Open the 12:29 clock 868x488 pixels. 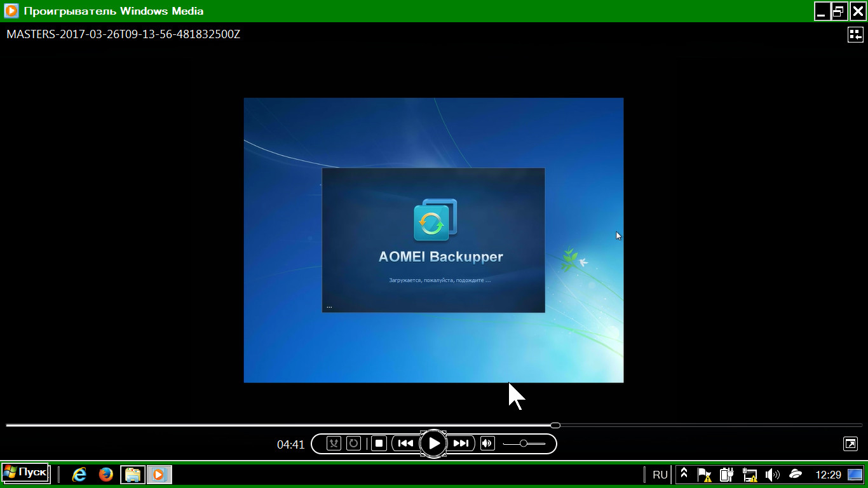tap(829, 475)
